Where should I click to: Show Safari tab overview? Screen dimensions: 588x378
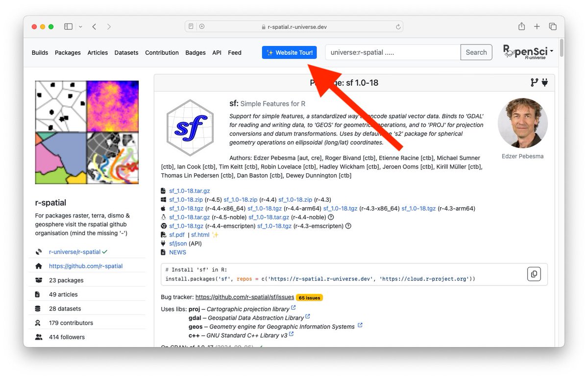pos(553,26)
